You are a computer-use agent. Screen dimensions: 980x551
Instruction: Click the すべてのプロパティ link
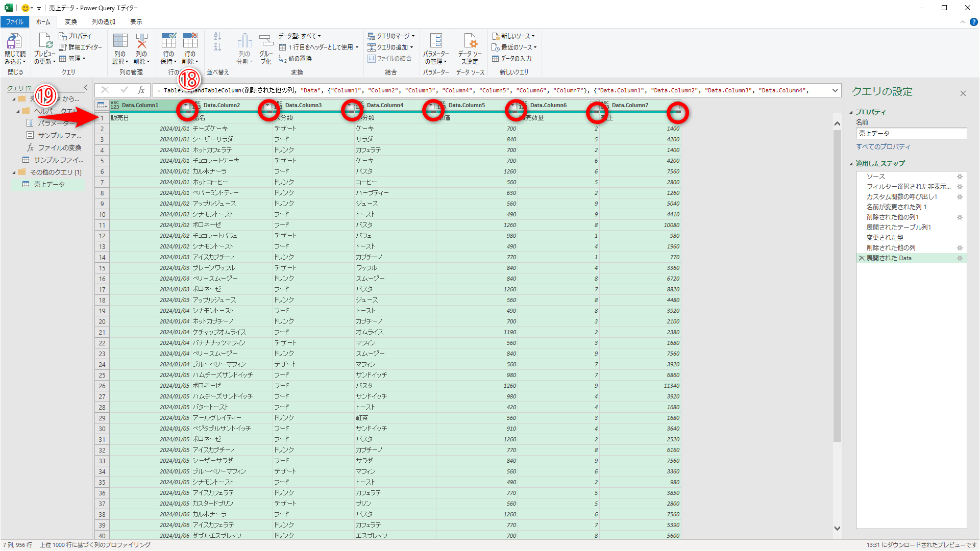click(x=883, y=147)
